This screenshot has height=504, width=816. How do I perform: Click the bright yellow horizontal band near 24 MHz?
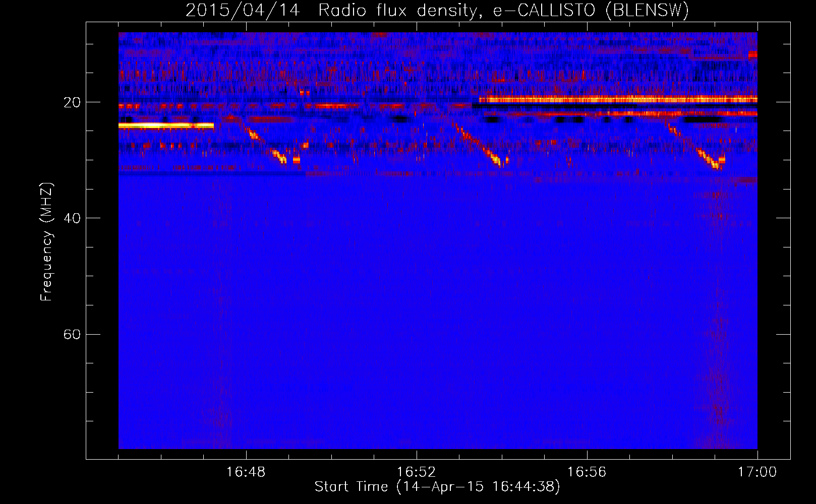(166, 125)
